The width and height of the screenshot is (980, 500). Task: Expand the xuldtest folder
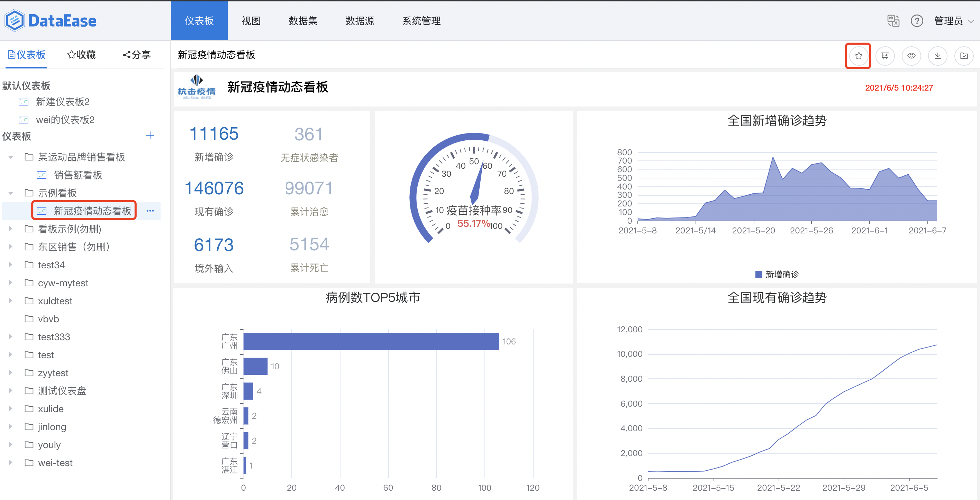[11, 301]
